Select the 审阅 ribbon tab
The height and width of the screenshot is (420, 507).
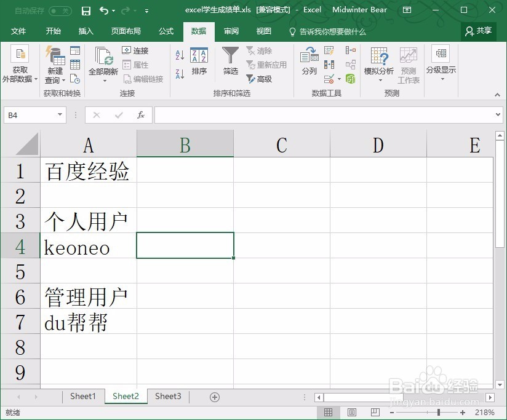click(231, 31)
